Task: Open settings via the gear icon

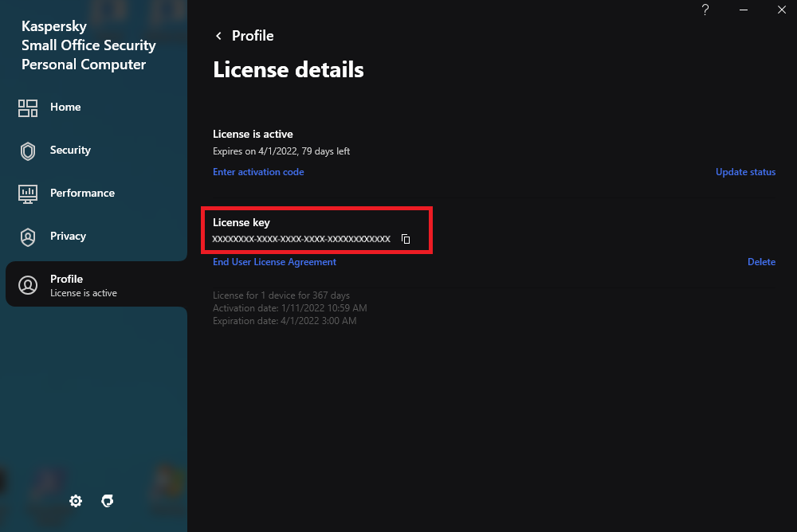Action: point(76,501)
